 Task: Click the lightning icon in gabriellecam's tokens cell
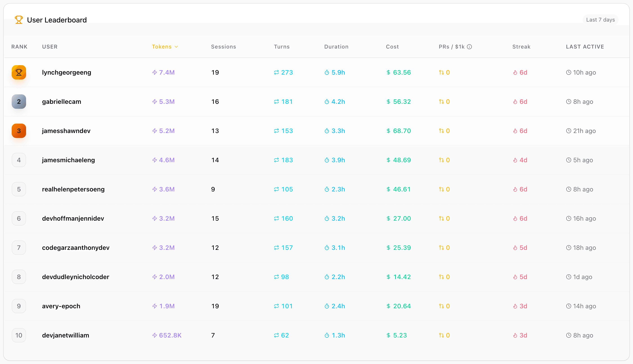[155, 102]
